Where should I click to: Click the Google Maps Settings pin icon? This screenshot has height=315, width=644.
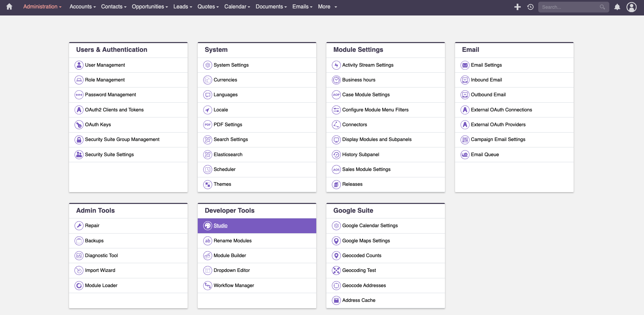coord(336,241)
